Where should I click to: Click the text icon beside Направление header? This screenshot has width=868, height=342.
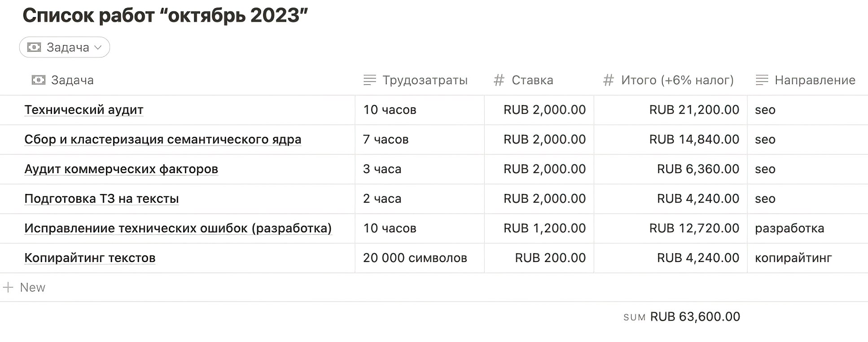(x=762, y=80)
